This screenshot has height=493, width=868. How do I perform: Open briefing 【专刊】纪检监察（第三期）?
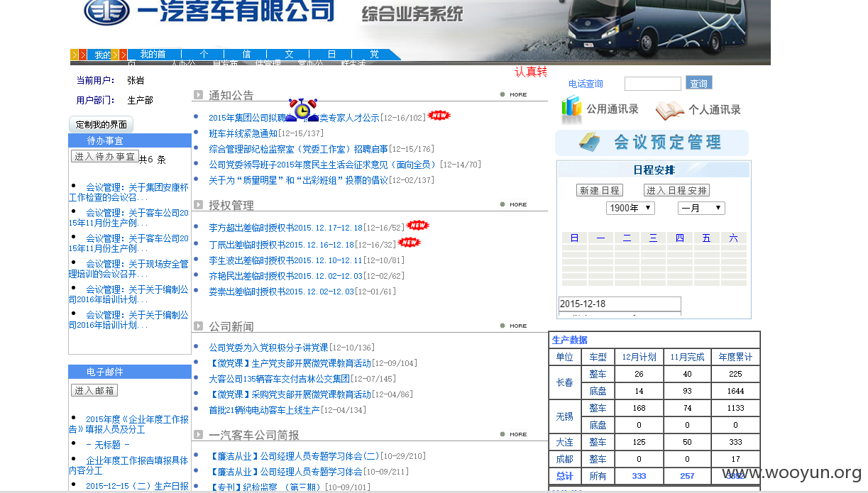coord(266,487)
